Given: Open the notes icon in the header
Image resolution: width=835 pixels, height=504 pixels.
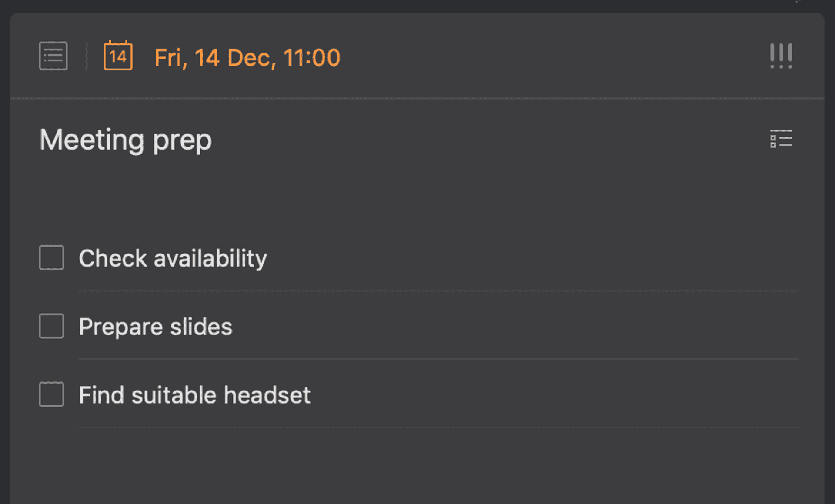Looking at the screenshot, I should coord(53,56).
